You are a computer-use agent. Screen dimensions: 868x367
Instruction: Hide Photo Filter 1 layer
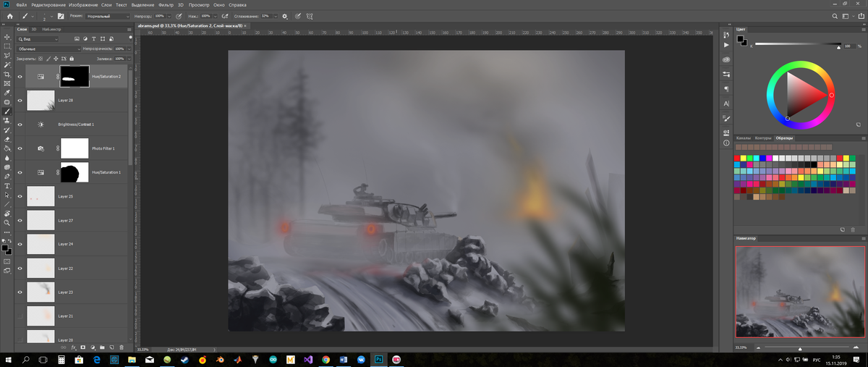pyautogui.click(x=20, y=148)
